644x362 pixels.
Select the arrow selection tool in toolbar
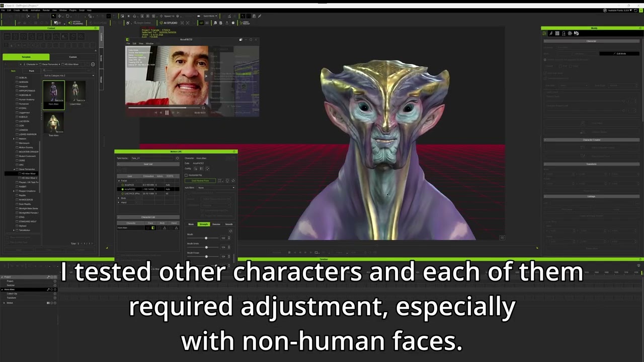(x=53, y=16)
